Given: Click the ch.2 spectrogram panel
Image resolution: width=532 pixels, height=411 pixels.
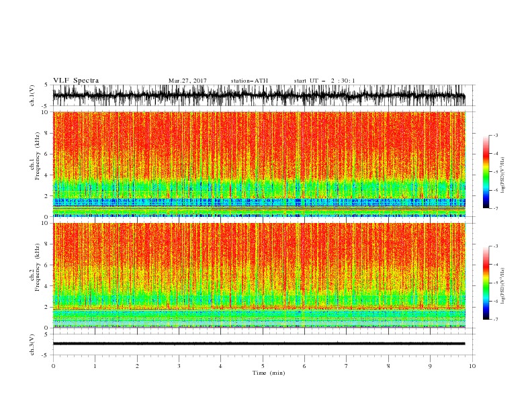Looking at the screenshot, I should (x=259, y=275).
